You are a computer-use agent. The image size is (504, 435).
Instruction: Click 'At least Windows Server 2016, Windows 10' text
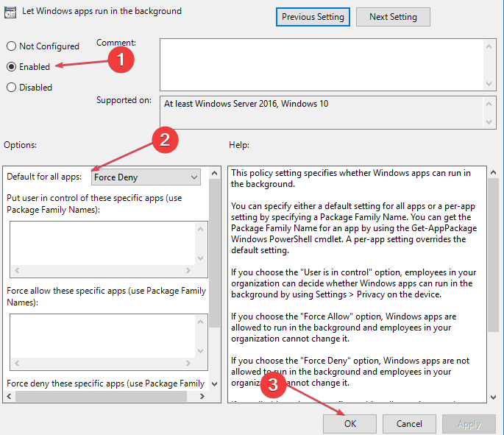[x=246, y=104]
